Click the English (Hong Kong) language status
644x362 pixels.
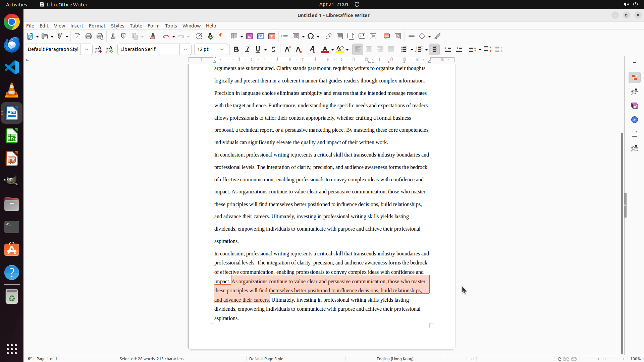[395, 359]
